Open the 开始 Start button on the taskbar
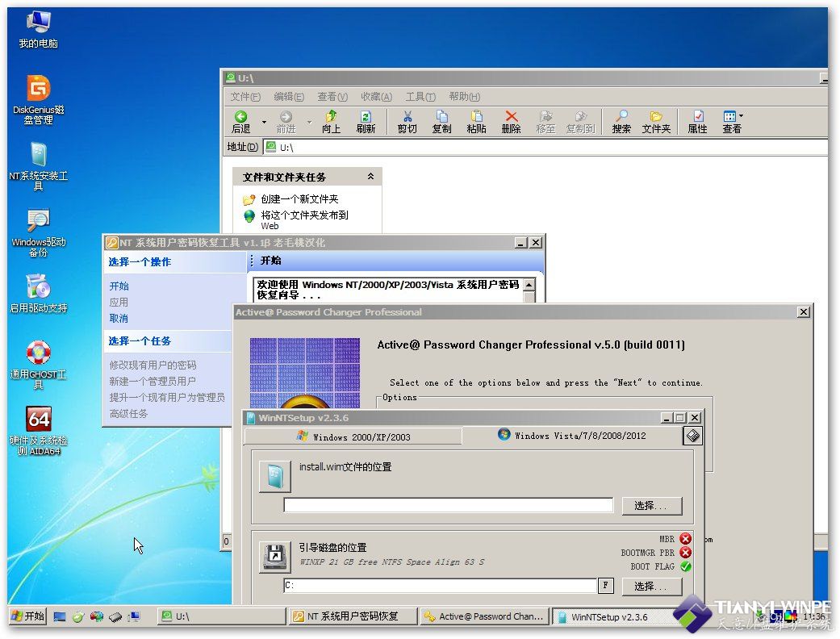Screen dimensions: 840x639 point(28,616)
